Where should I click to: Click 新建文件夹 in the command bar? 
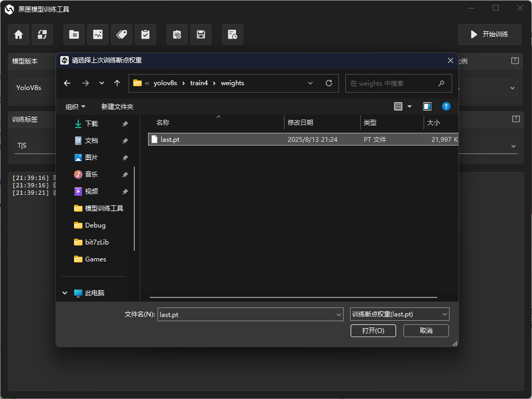[x=117, y=107]
